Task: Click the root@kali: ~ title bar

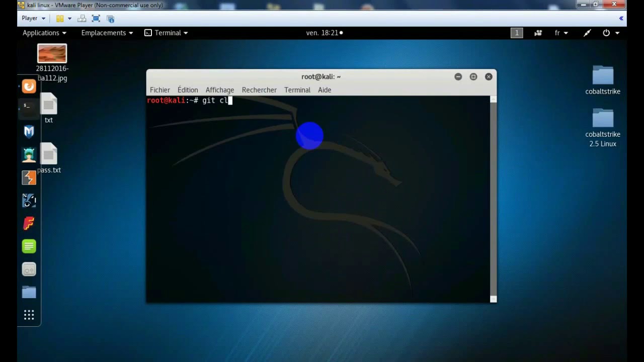Action: coord(321,76)
